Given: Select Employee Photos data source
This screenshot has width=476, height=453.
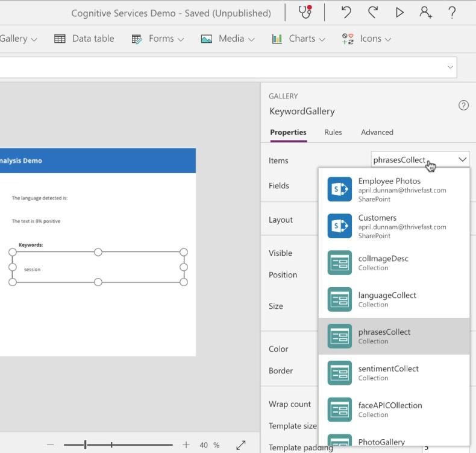Looking at the screenshot, I should coord(394,189).
